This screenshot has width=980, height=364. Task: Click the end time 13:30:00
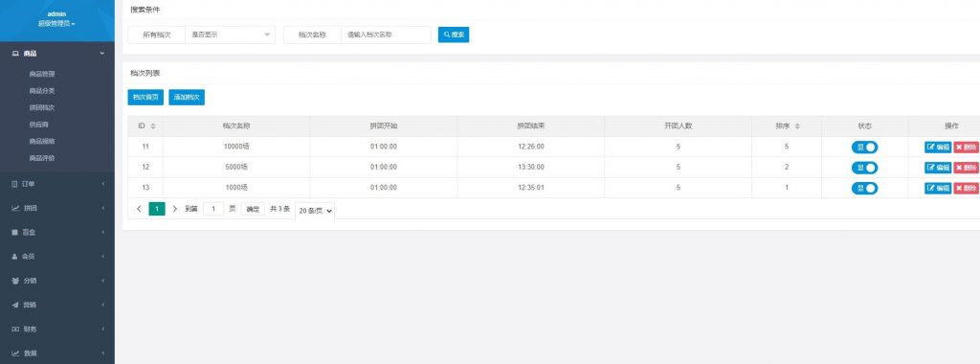[531, 168]
